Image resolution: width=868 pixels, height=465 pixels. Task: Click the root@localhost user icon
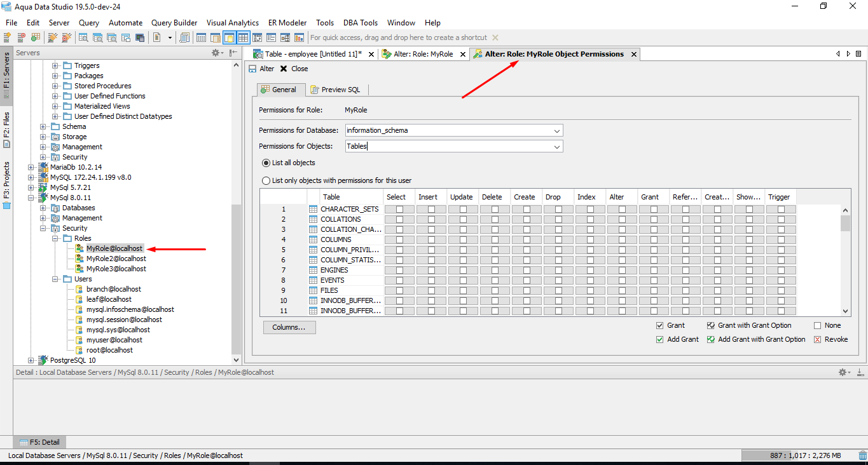[x=79, y=350]
